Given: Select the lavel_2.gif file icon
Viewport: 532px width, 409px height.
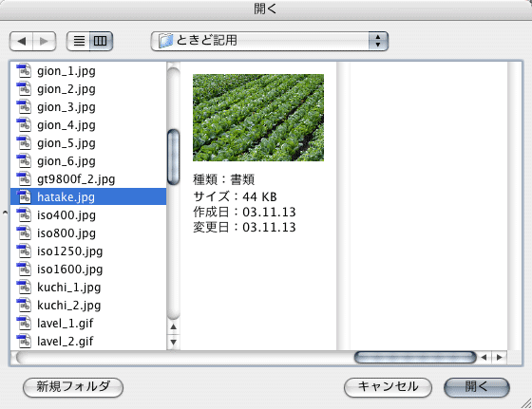Looking at the screenshot, I should [x=24, y=341].
